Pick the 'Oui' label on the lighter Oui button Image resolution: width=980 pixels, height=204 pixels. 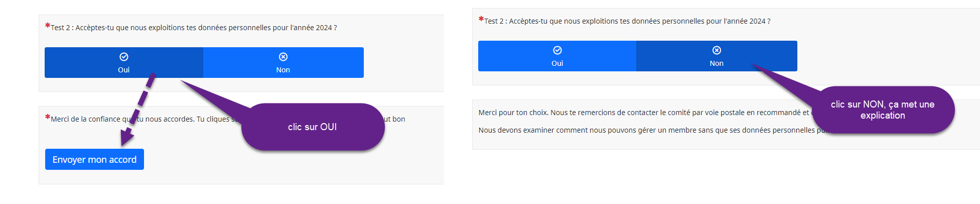pos(557,63)
